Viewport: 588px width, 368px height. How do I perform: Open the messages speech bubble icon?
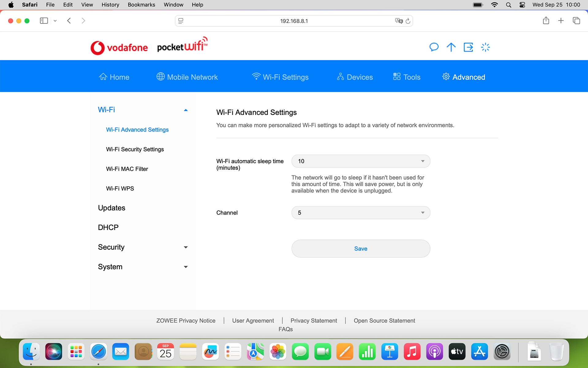click(434, 47)
